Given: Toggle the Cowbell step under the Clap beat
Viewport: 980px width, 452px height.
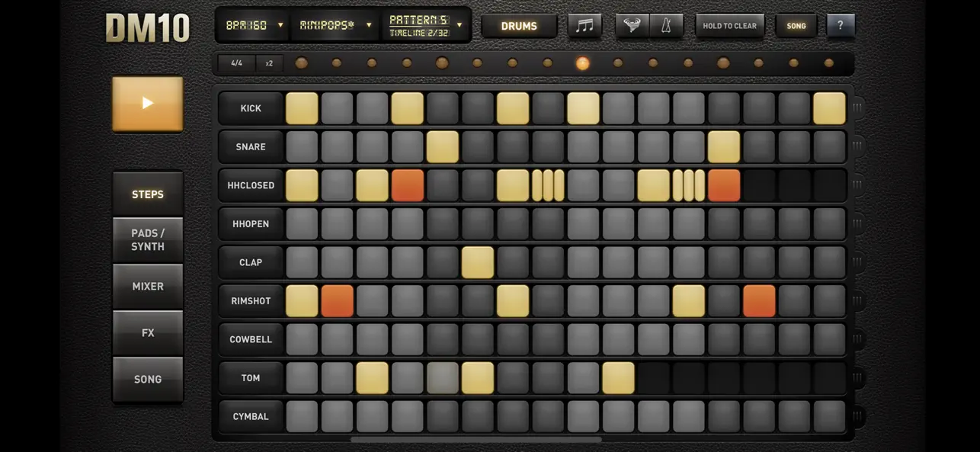Looking at the screenshot, I should pyautogui.click(x=478, y=339).
